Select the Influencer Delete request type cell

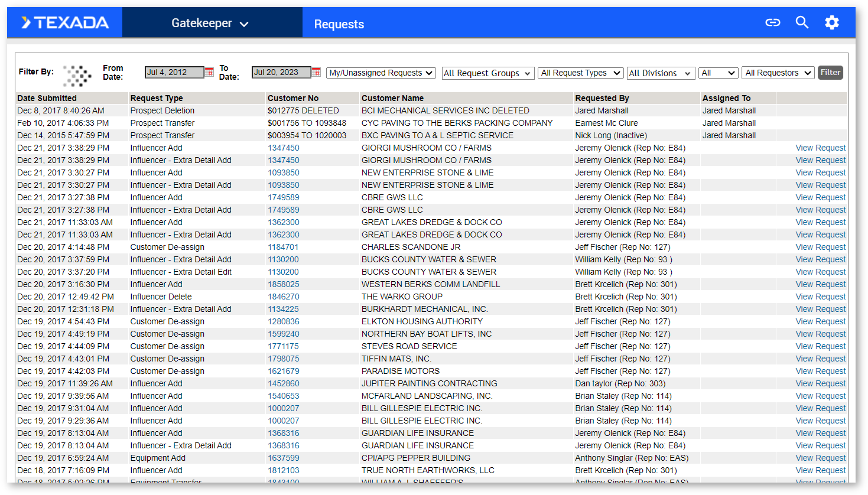click(161, 297)
